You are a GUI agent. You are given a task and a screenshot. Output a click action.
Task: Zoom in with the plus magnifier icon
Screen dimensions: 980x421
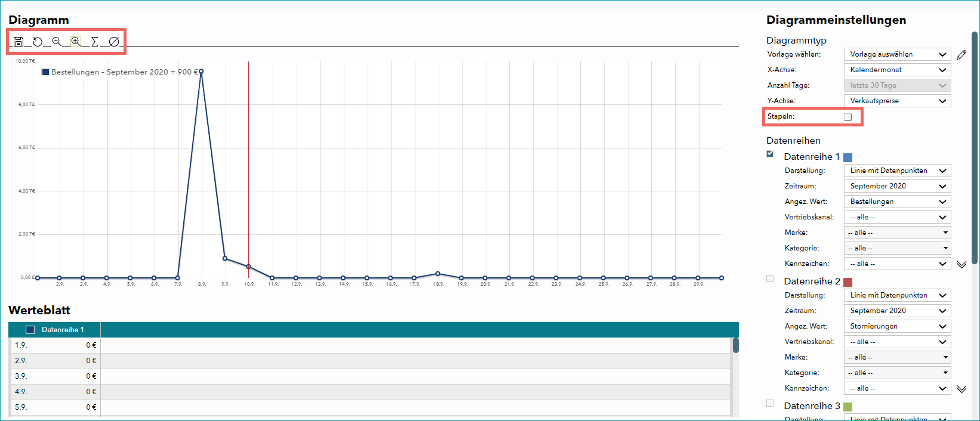coord(76,42)
